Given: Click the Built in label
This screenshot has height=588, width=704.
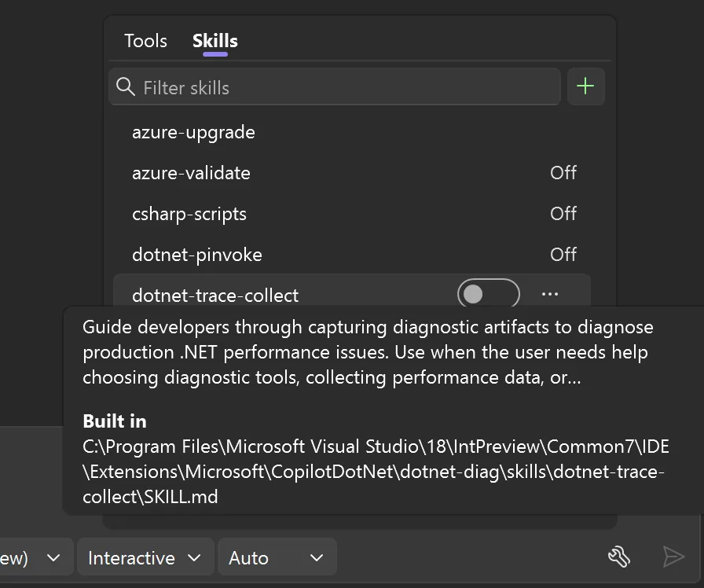Looking at the screenshot, I should point(115,421).
